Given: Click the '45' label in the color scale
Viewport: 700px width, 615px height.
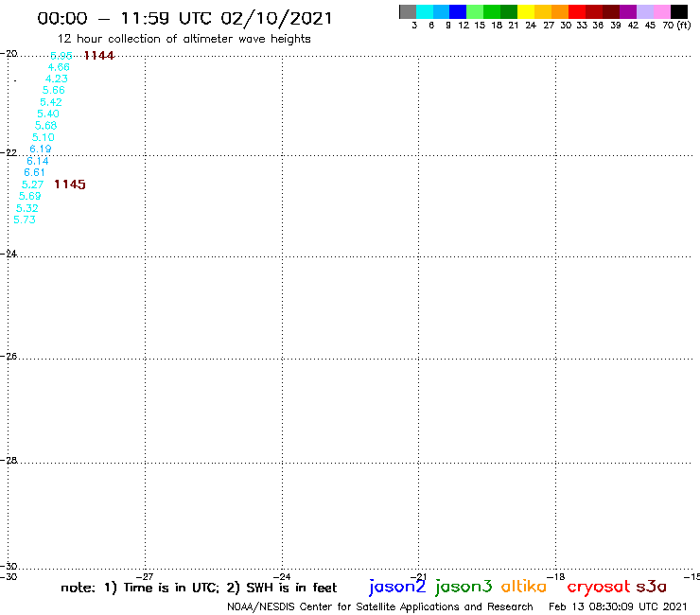Looking at the screenshot, I should tap(650, 26).
